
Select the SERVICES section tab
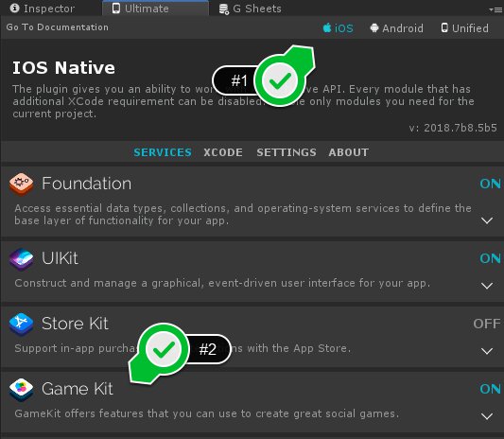tap(163, 152)
